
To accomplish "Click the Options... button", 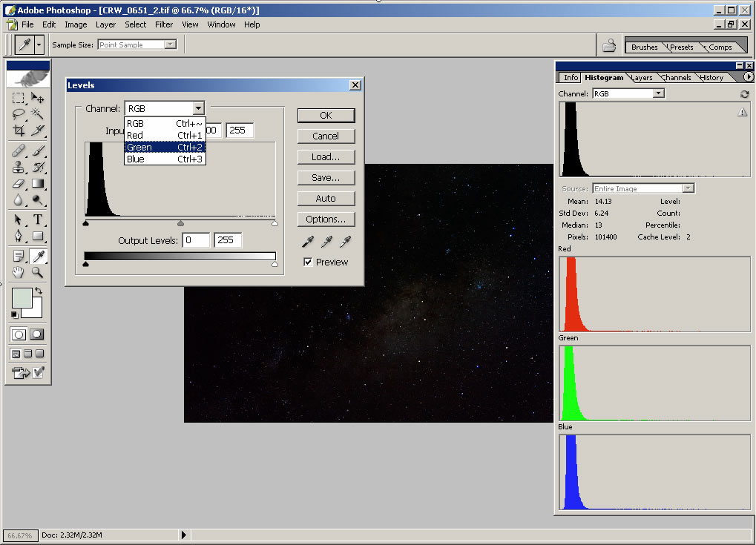I will point(326,219).
